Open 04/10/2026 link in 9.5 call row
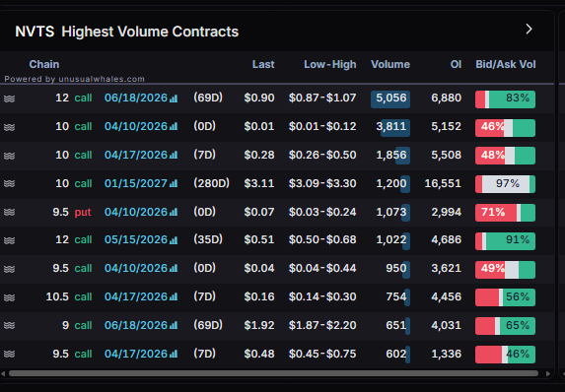This screenshot has height=392, width=565. click(x=136, y=268)
